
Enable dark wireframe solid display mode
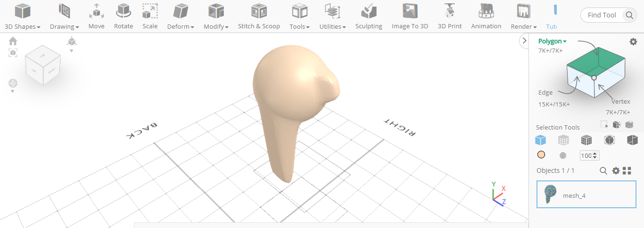coord(586,140)
